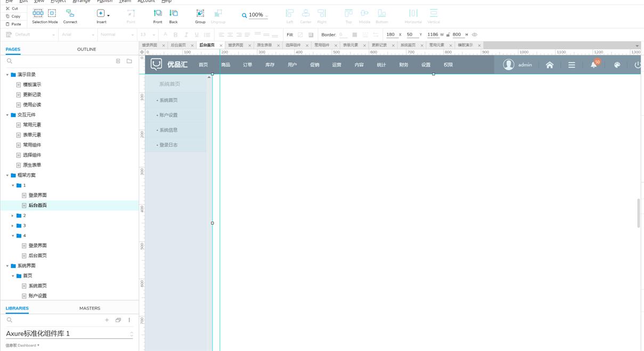This screenshot has width=644, height=351.
Task: Click the width field showing 1186
Action: pos(433,35)
